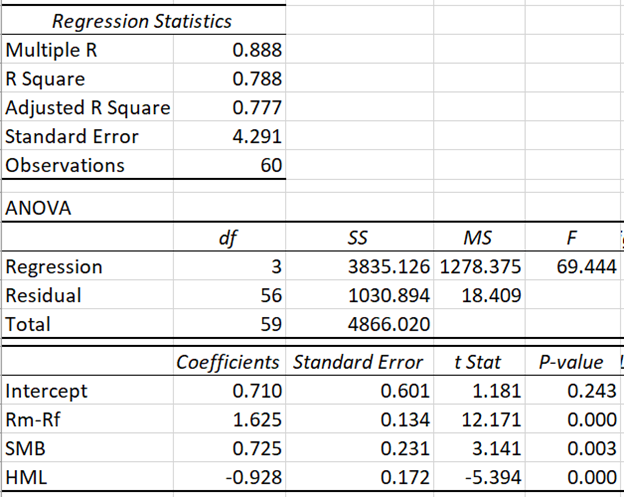624x497 pixels.
Task: Select SMB P-value 0.003
Action: coord(592,448)
